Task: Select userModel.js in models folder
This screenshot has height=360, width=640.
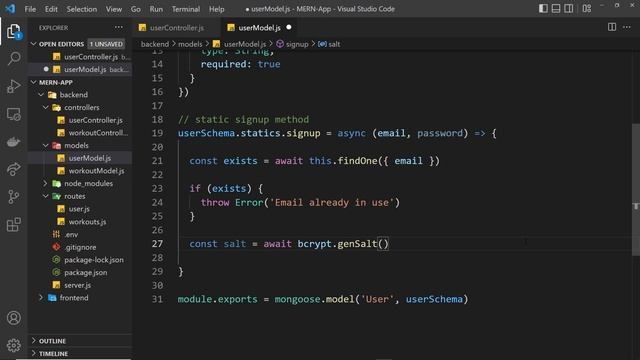Action: point(80,158)
